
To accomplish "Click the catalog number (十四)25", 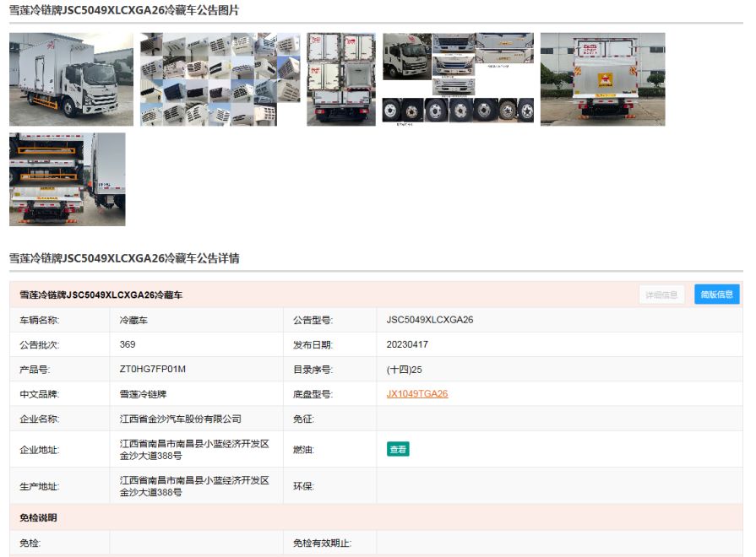I will [x=404, y=369].
